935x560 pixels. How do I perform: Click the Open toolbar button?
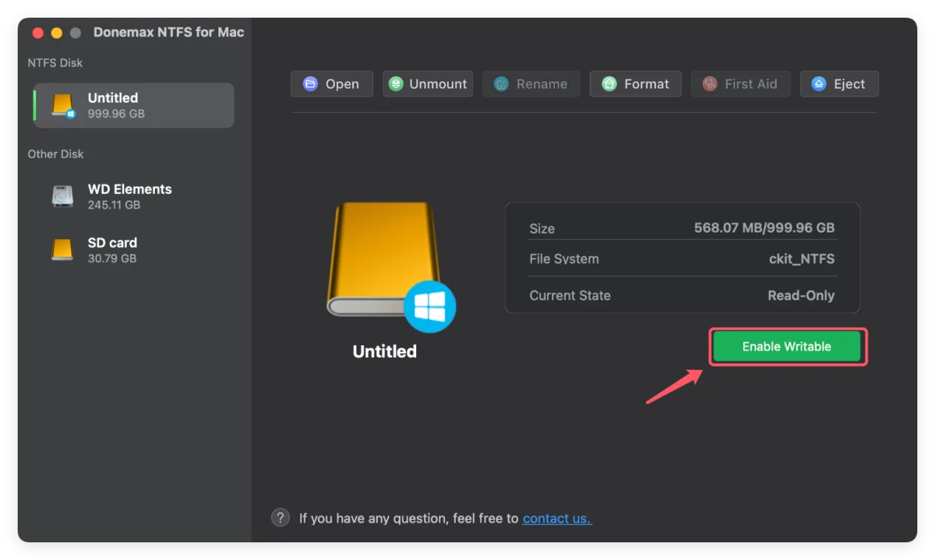(331, 84)
